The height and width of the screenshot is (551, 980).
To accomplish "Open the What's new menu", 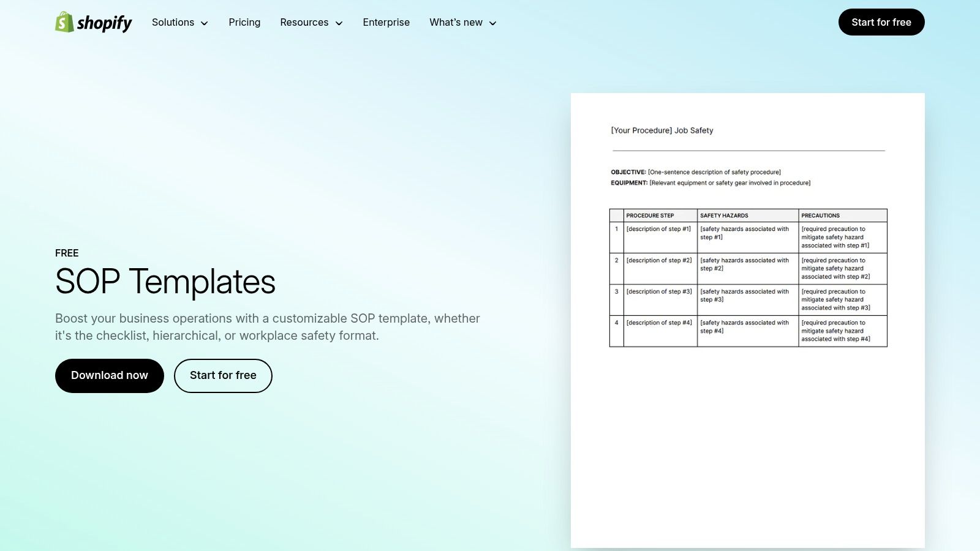I will (456, 22).
